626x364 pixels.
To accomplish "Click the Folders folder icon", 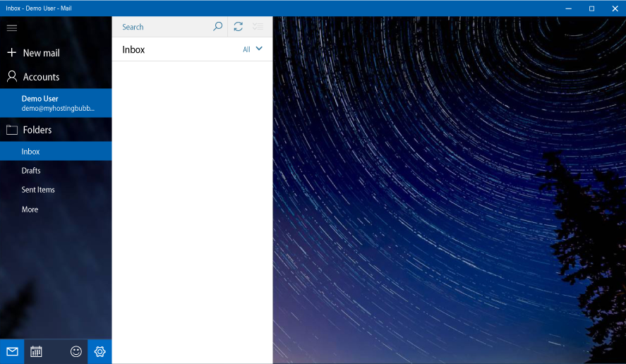I will coord(12,130).
